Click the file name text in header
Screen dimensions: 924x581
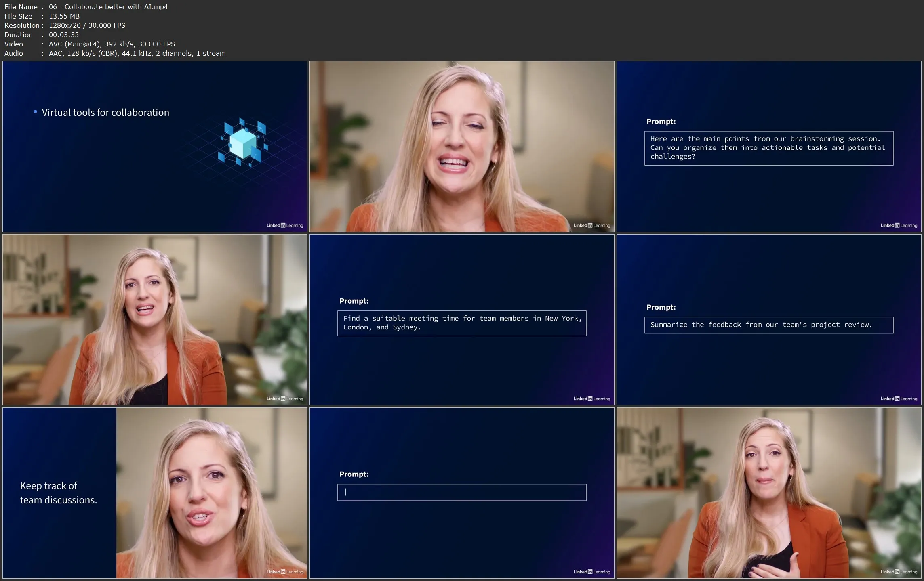(108, 7)
